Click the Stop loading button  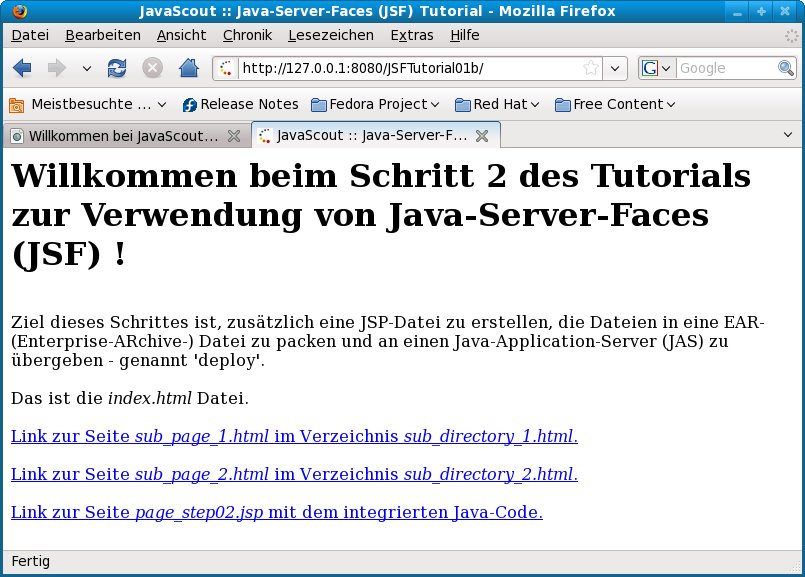152,68
